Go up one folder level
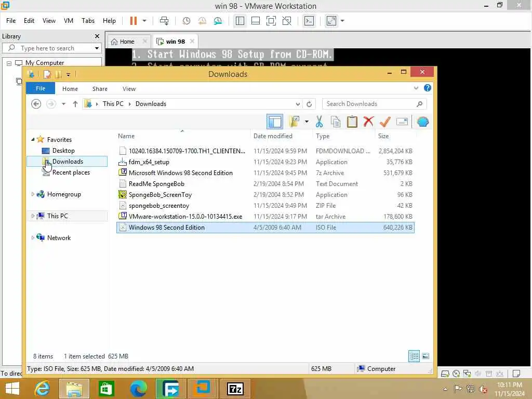The height and width of the screenshot is (399, 532). tap(75, 104)
